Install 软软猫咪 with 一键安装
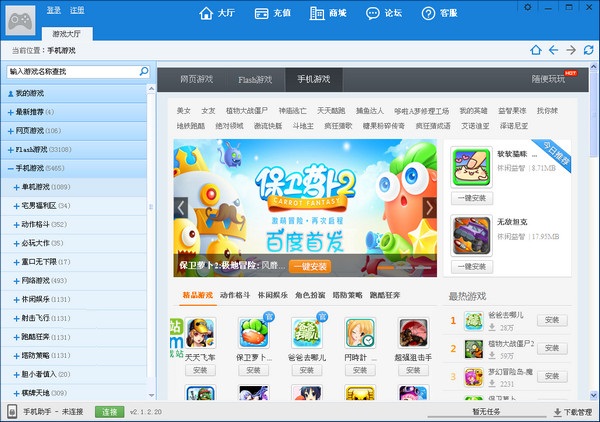Viewport: 600px width, 422px height. click(472, 198)
